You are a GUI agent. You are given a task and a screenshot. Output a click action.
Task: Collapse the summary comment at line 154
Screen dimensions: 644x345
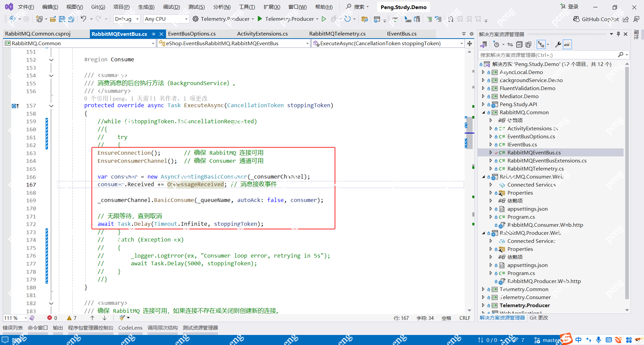51,76
